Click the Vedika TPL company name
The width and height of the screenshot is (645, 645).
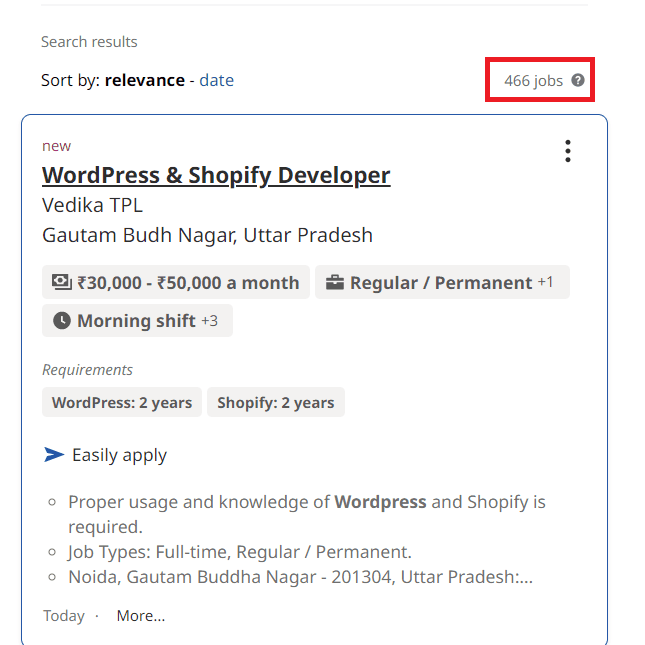click(92, 205)
